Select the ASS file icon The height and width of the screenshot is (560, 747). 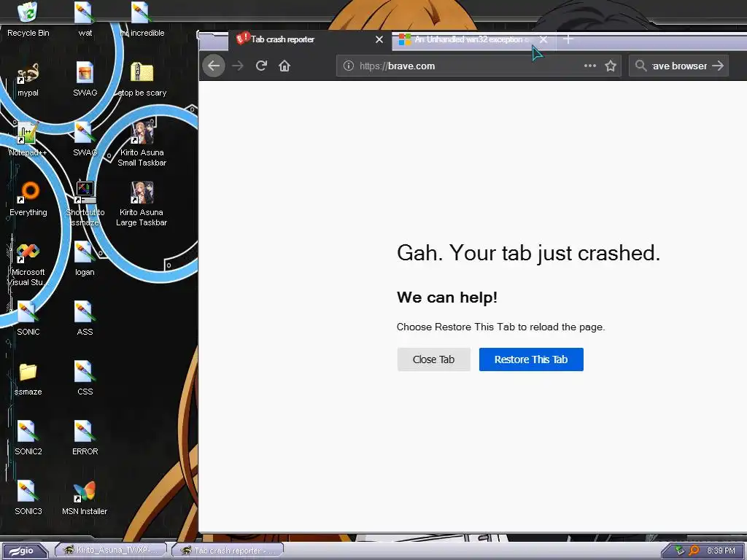85,318
